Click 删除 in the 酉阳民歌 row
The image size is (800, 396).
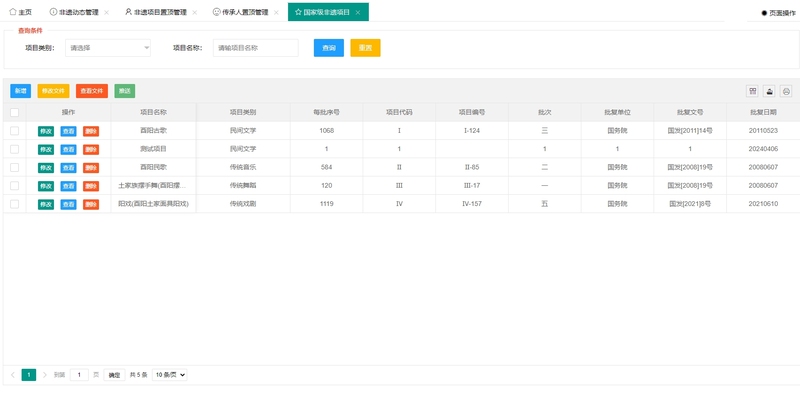(x=91, y=168)
